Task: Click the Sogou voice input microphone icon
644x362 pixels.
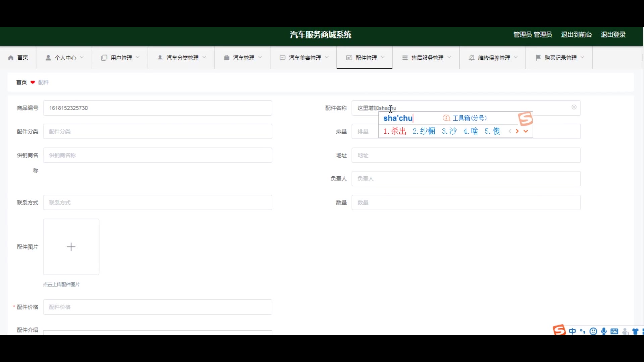Action: tap(604, 331)
